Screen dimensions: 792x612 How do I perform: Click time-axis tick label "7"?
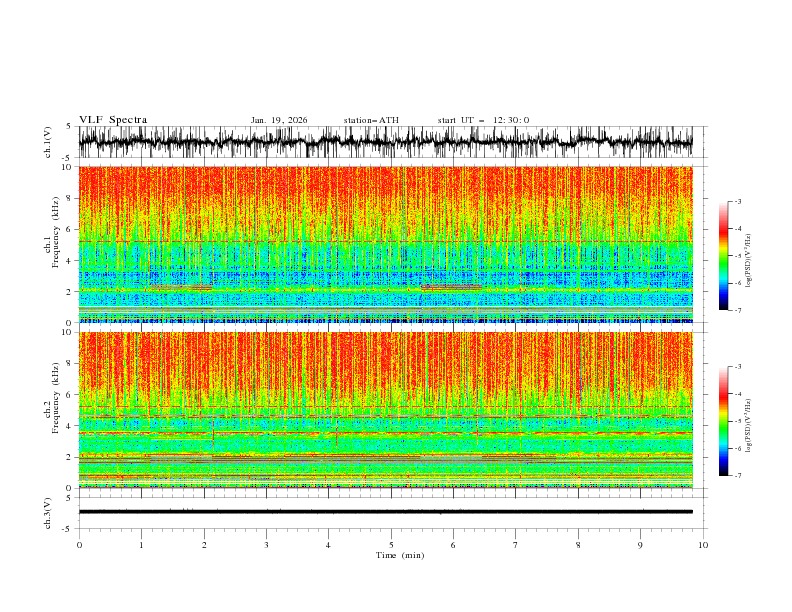(516, 545)
